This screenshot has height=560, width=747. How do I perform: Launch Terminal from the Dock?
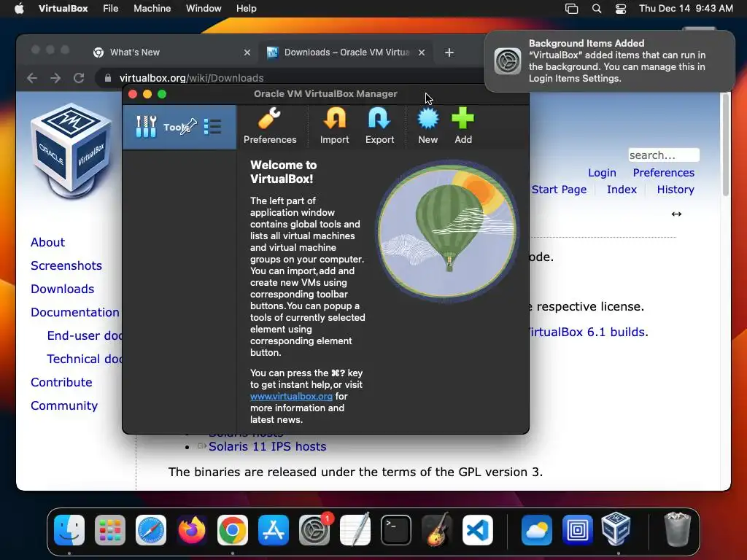tap(396, 530)
